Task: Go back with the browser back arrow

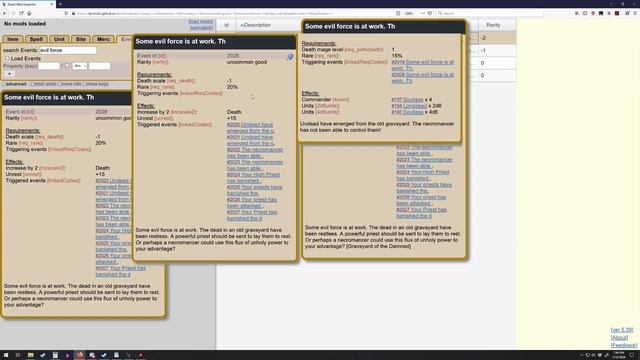Action: [x=5, y=13]
